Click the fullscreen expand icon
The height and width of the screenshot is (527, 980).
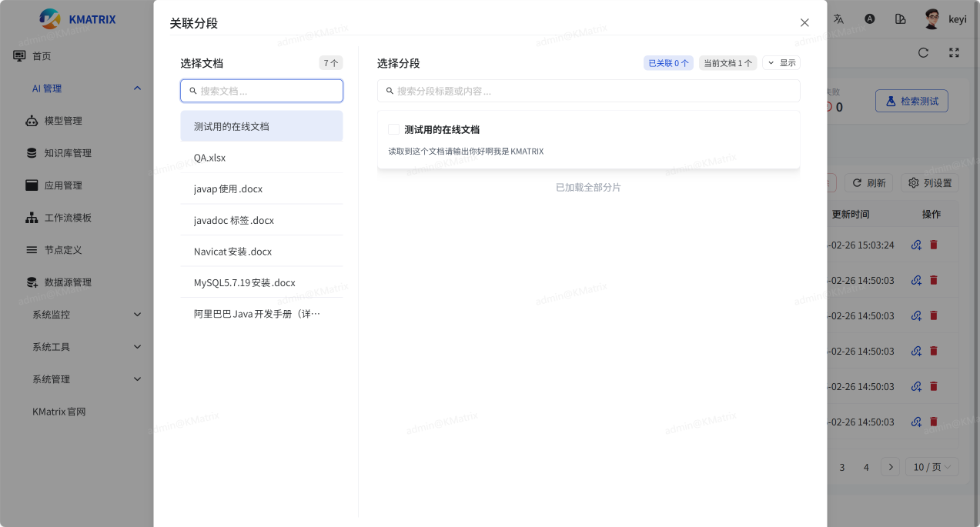coord(954,53)
